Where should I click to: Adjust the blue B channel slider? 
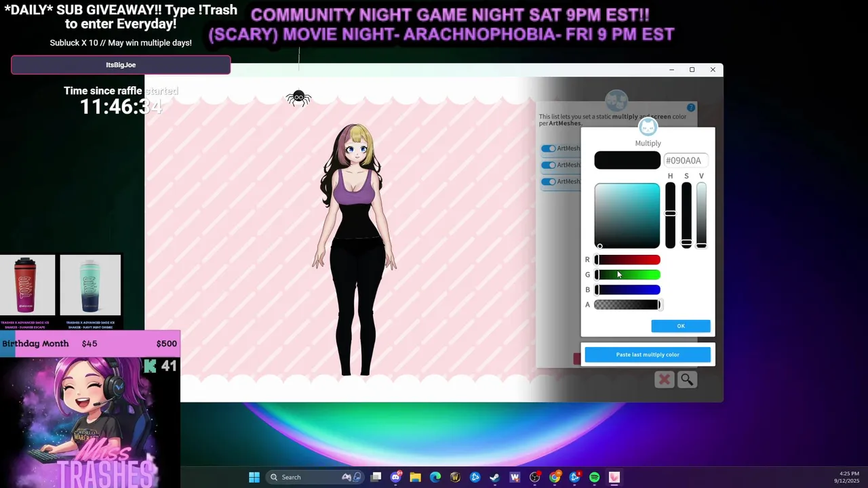(x=627, y=290)
